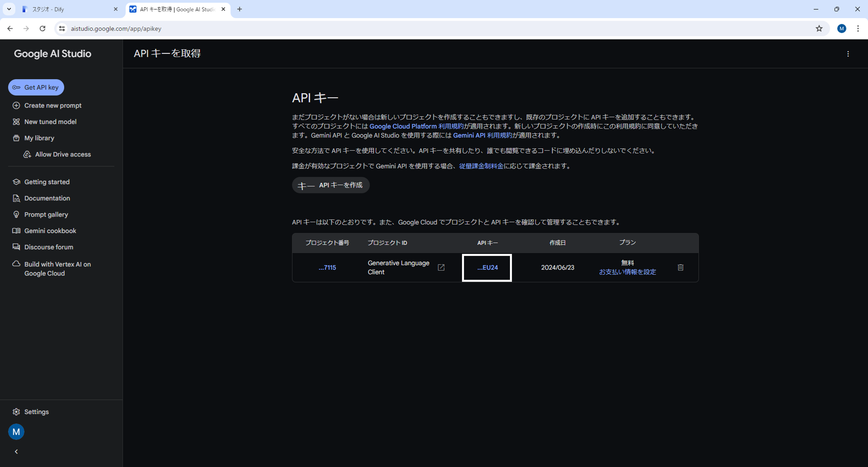
Task: Open Gemini cookbook from the sidebar
Action: (x=50, y=231)
